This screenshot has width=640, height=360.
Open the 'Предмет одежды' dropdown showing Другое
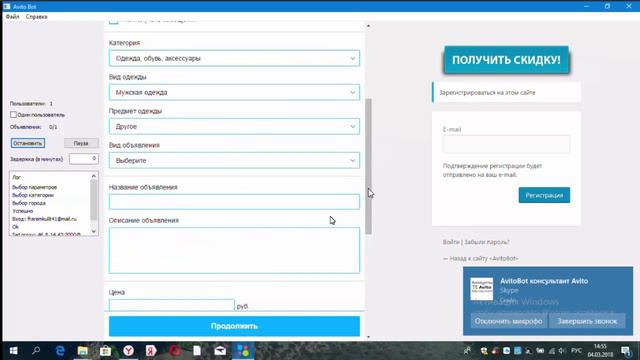pos(234,127)
